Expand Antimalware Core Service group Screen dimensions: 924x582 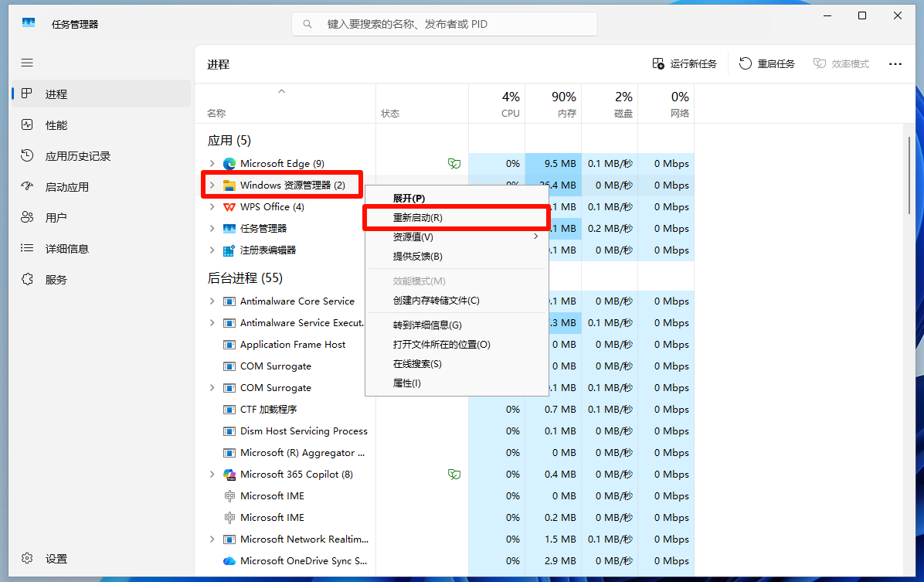pyautogui.click(x=212, y=301)
